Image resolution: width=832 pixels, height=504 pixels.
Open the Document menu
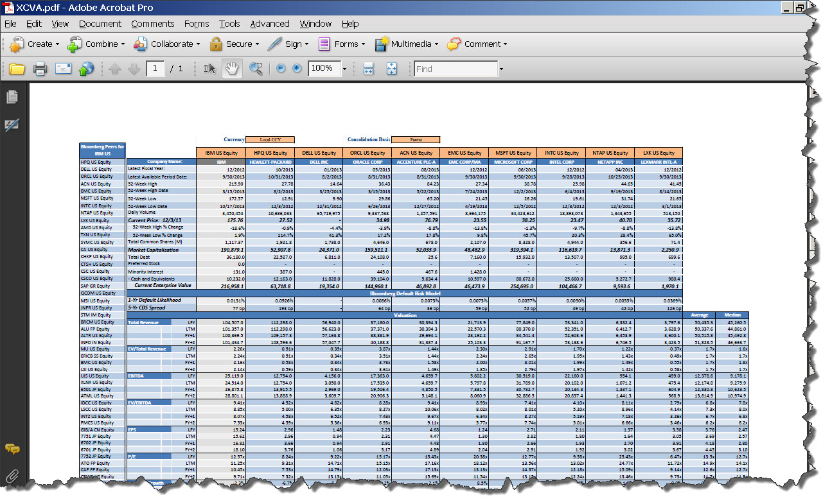click(100, 24)
